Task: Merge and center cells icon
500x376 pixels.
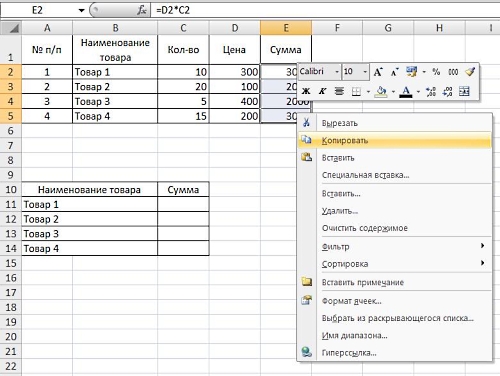Action: (x=464, y=91)
